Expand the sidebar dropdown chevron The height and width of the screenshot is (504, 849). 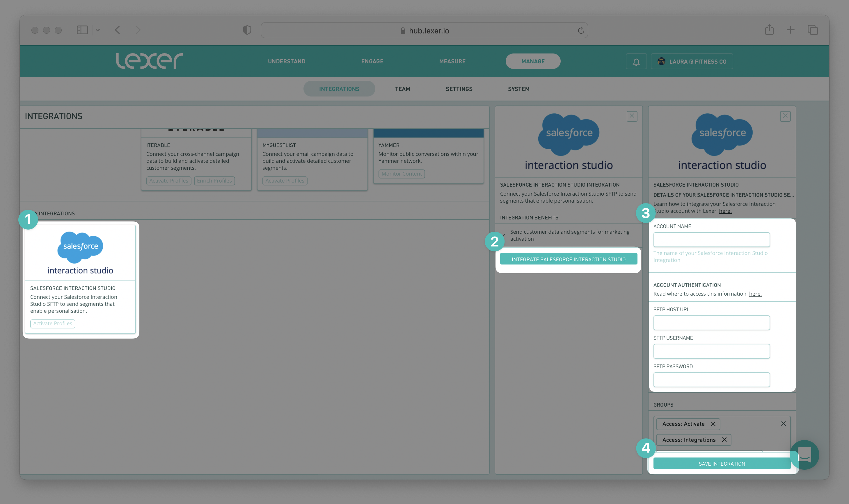[98, 30]
